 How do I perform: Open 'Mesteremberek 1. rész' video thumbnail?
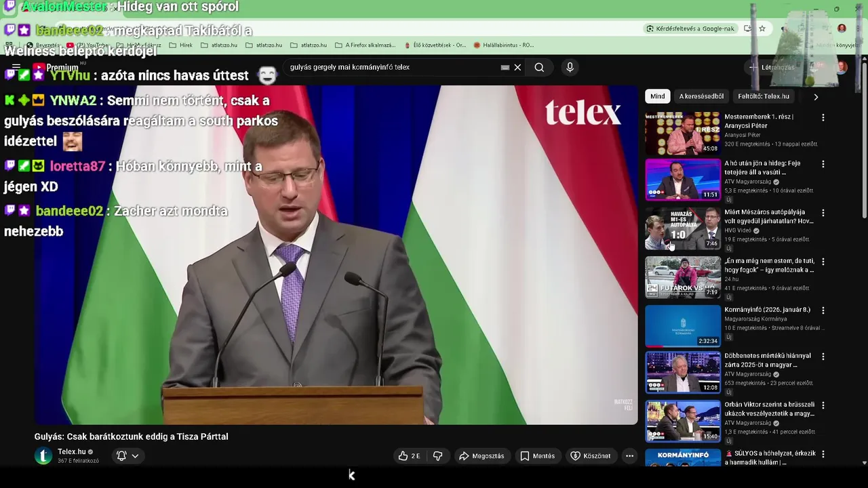point(683,133)
